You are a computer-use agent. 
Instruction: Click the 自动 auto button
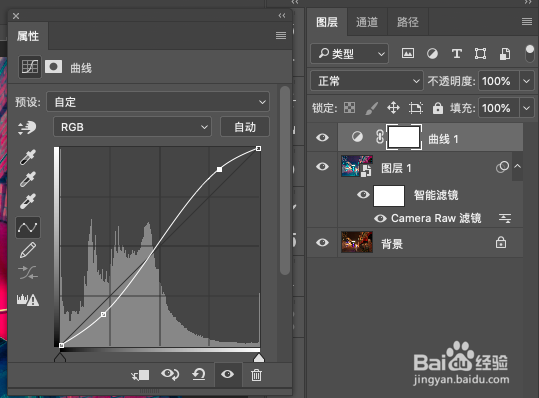pos(245,127)
